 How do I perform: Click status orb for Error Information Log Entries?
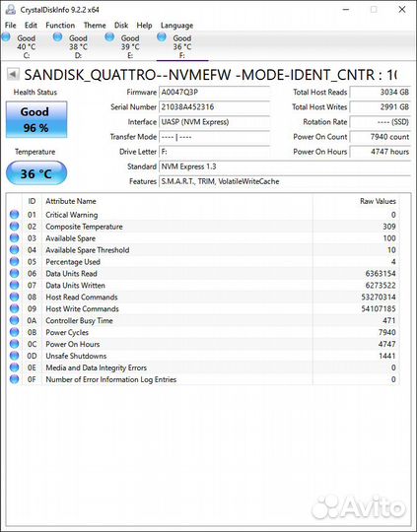14,379
